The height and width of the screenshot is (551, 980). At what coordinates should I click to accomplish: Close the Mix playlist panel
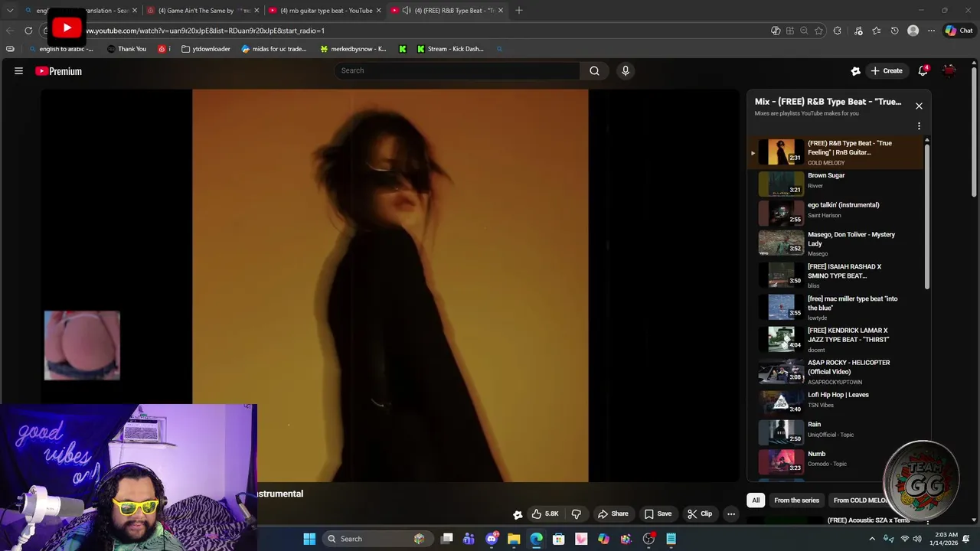click(x=919, y=106)
